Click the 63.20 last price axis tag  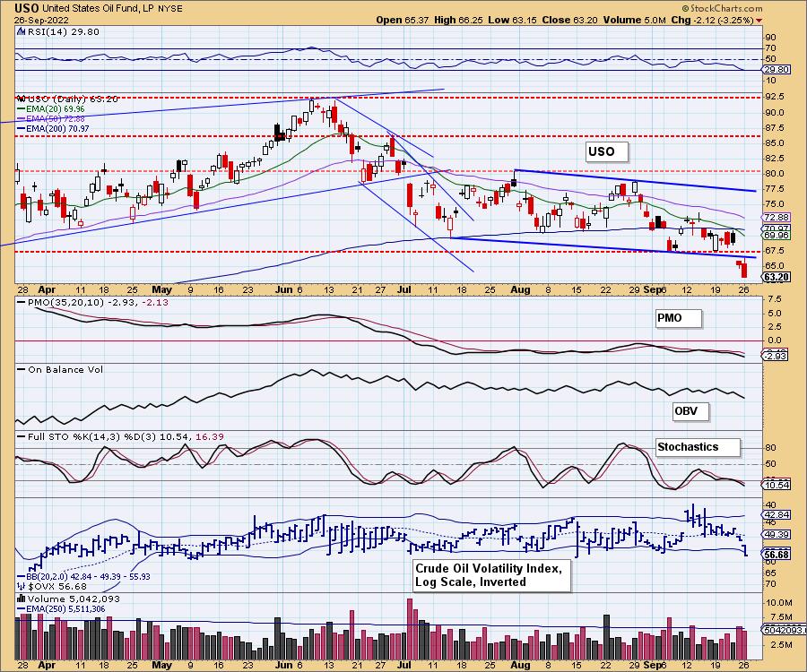(777, 277)
